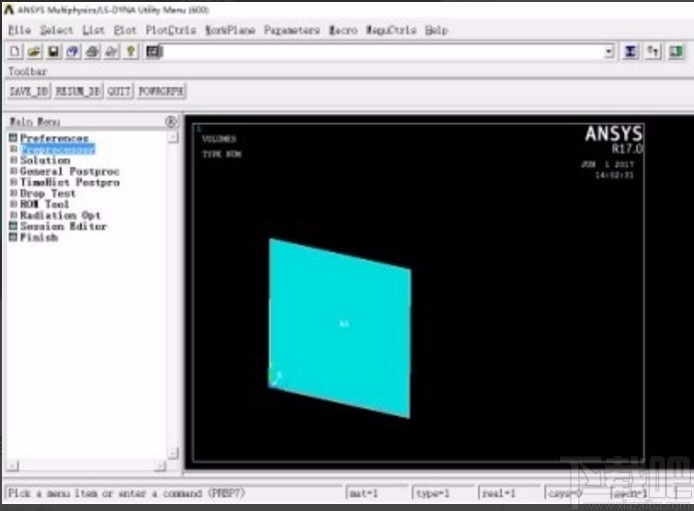Select General Postproc in the Main Menu
This screenshot has height=511, width=694.
point(69,171)
